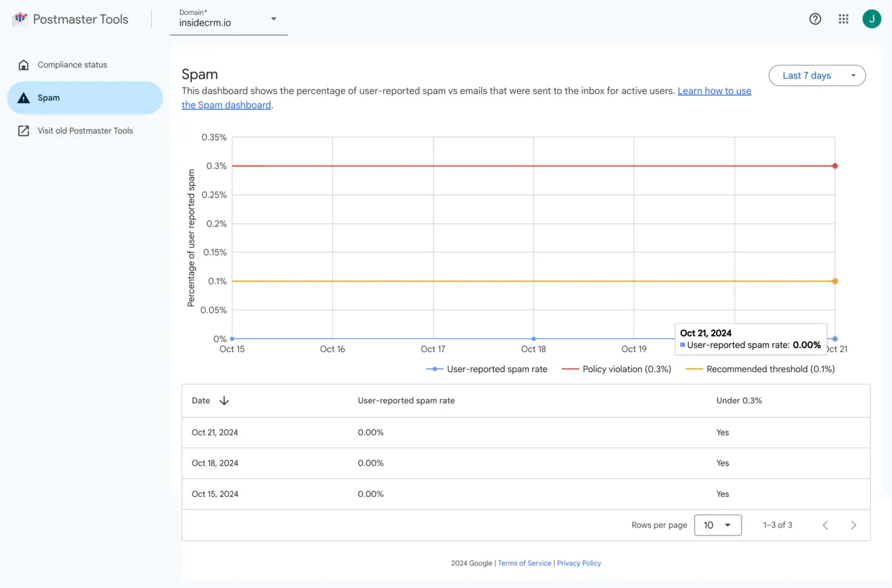Click the orange Recommended threshold endpoint marker

(835, 281)
